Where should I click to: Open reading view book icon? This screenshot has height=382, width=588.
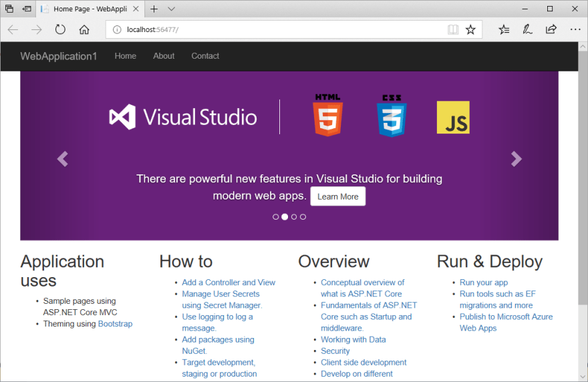pos(453,29)
